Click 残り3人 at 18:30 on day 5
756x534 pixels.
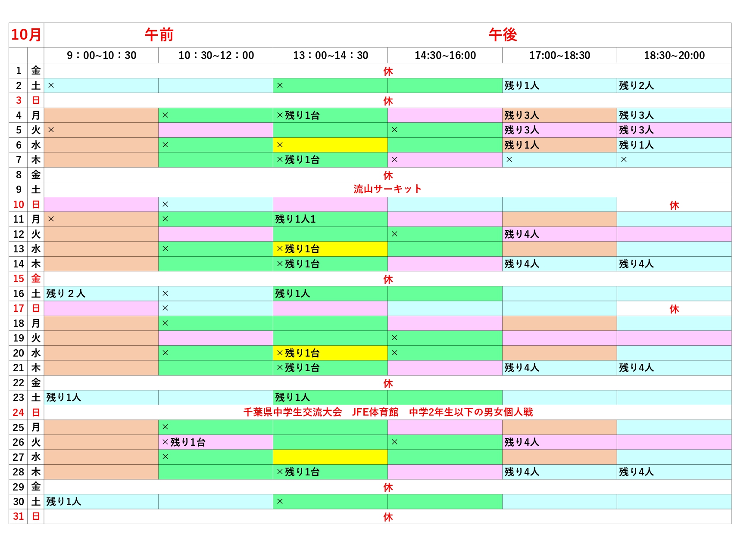[x=636, y=130]
